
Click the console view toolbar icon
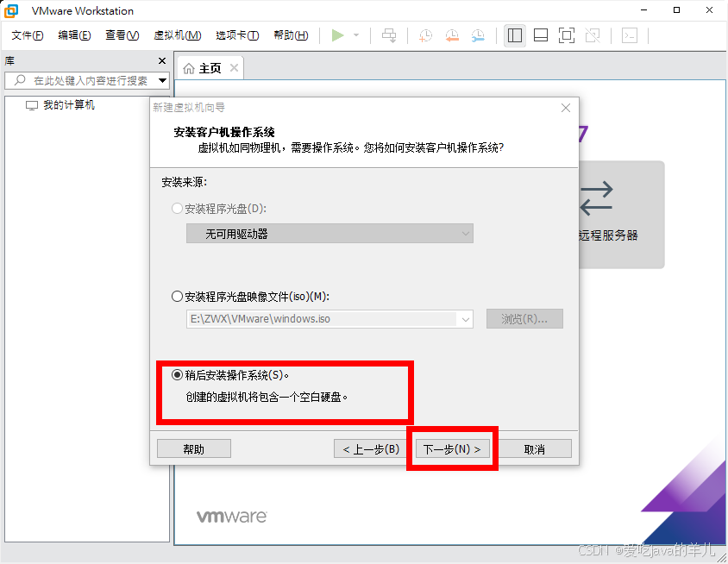(629, 35)
